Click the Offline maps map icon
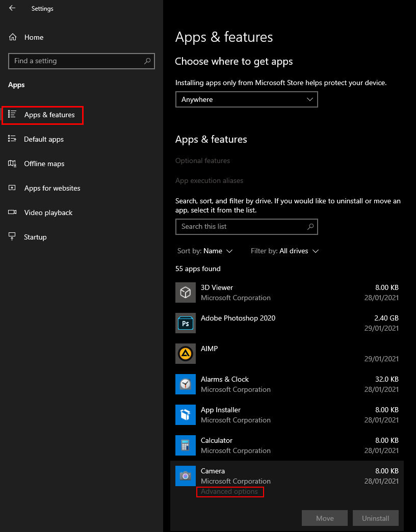The image size is (416, 532). pos(12,164)
